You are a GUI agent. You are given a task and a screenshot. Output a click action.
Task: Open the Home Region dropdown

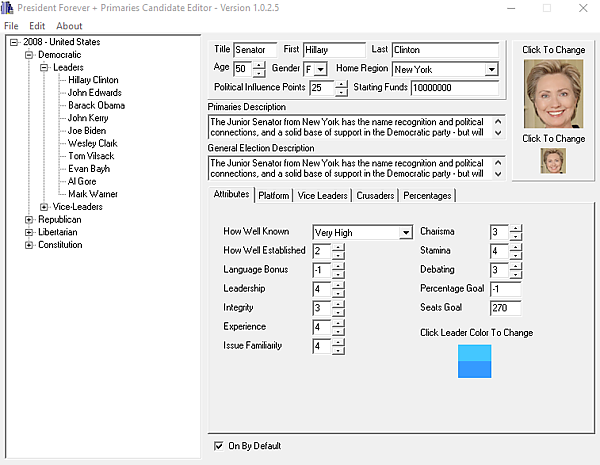pos(491,70)
